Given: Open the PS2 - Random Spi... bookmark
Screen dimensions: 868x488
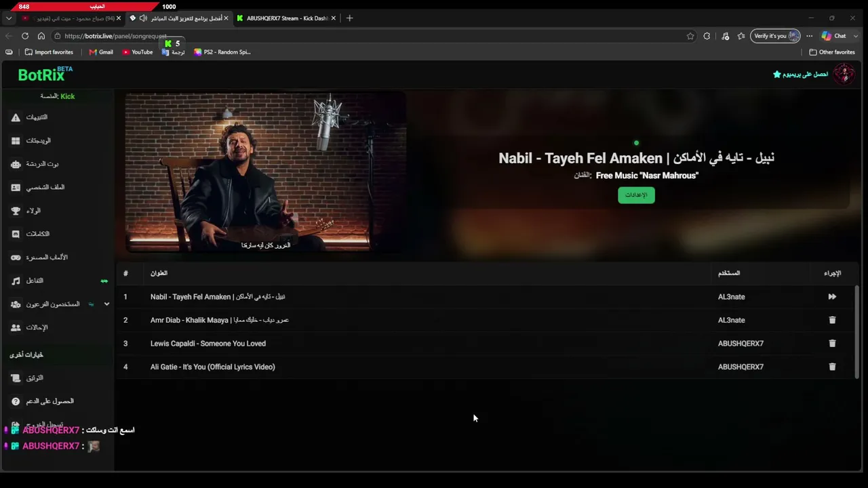Looking at the screenshot, I should point(222,52).
